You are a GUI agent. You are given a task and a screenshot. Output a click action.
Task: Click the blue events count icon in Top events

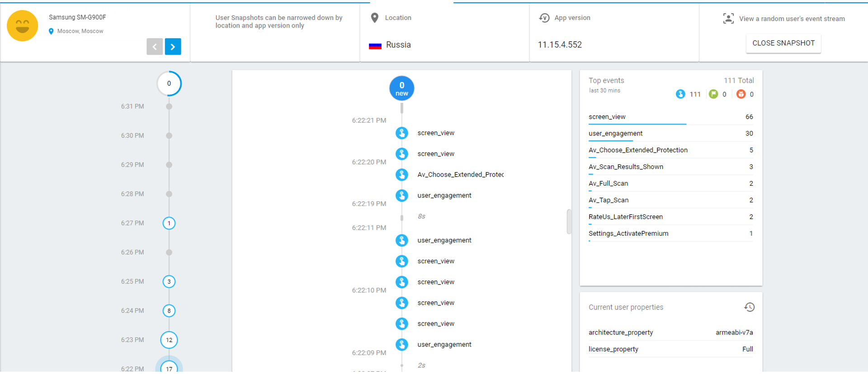pos(680,94)
